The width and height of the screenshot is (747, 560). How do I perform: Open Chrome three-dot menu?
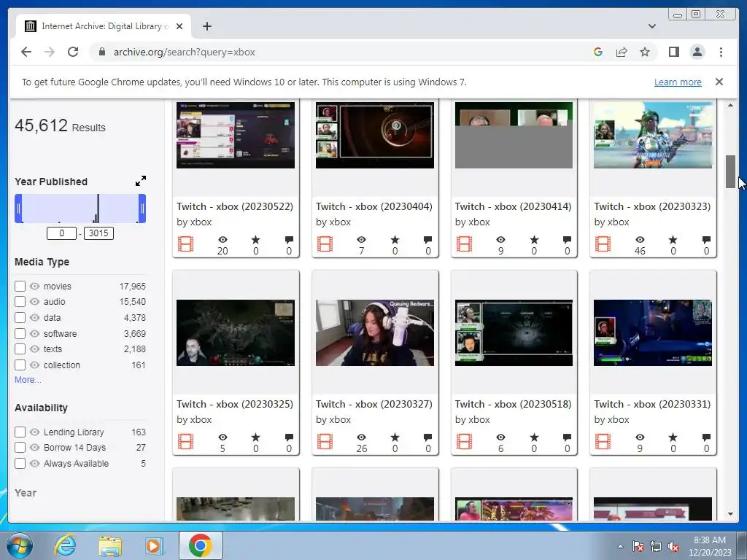tap(721, 52)
